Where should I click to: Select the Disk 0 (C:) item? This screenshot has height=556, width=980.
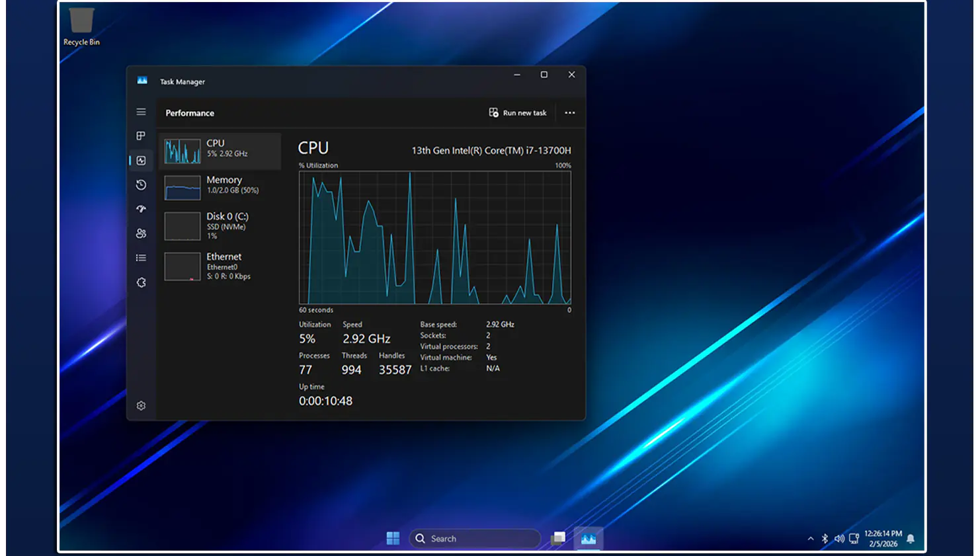(220, 225)
